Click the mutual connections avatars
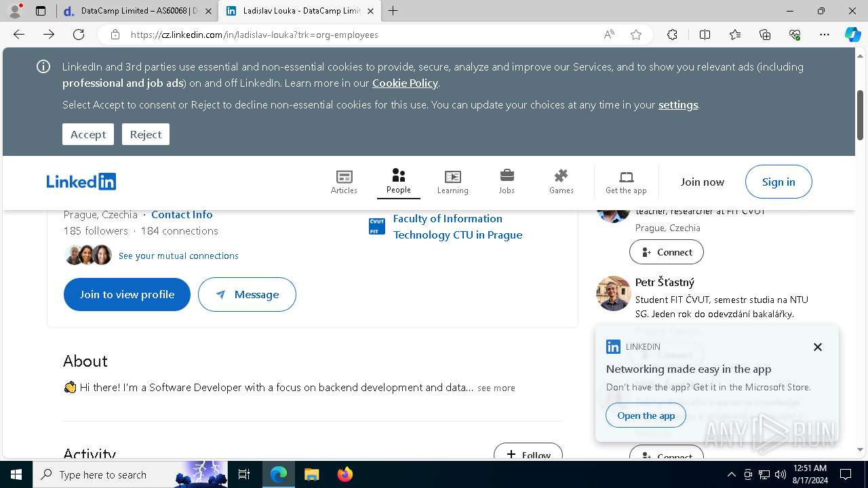The width and height of the screenshot is (868, 488). pos(87,255)
